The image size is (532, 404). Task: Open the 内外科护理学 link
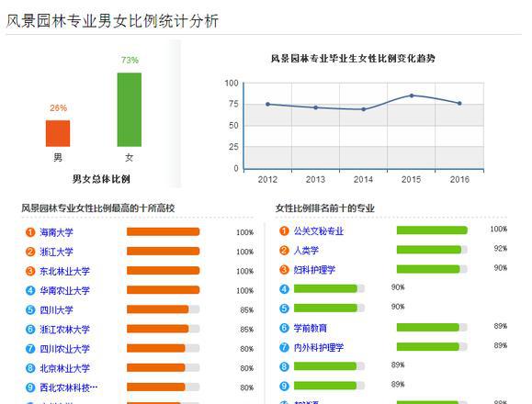(319, 347)
